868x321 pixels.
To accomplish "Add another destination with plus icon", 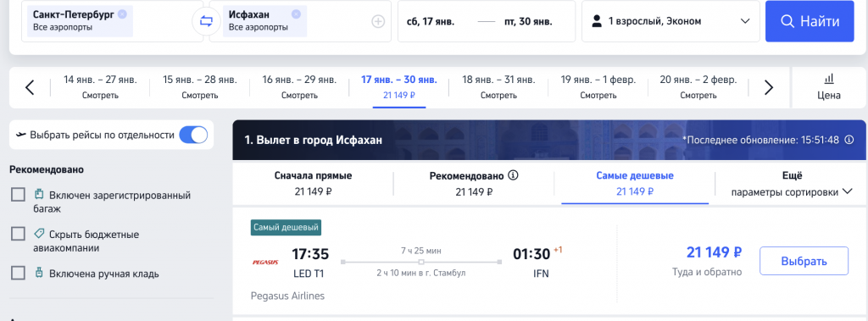I will 378,21.
